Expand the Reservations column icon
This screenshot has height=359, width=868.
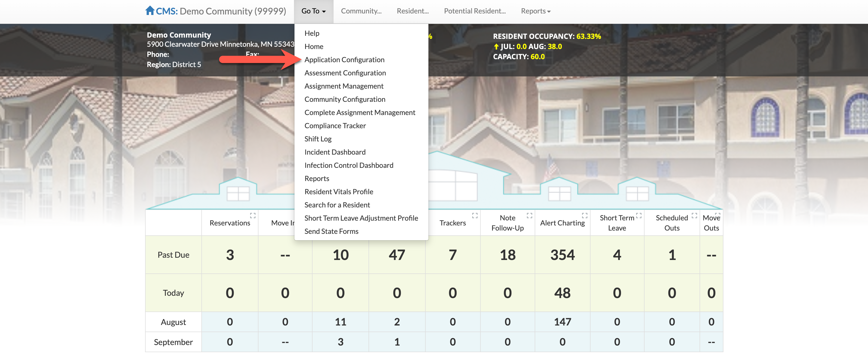pyautogui.click(x=252, y=215)
